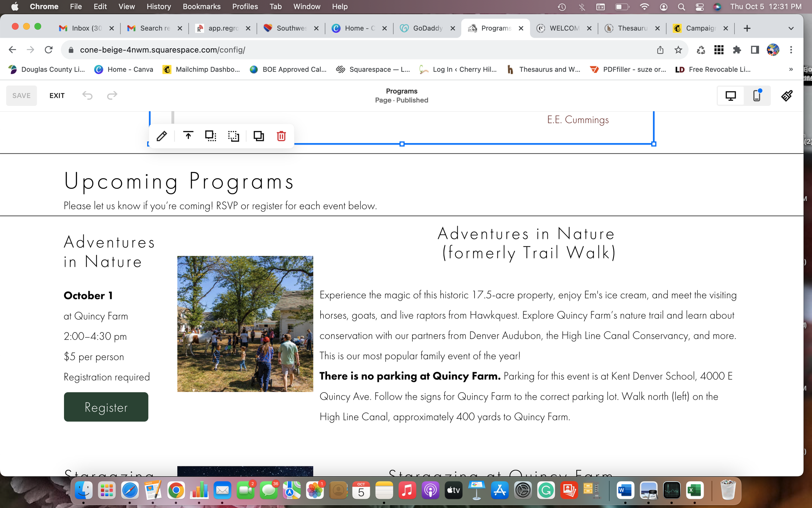Click EXIT to leave the editor
This screenshot has height=508, width=812.
tap(57, 96)
